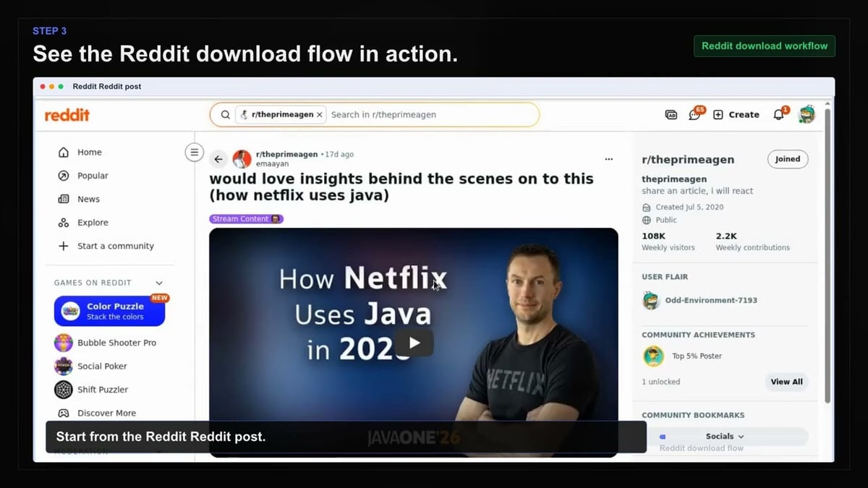Click the plus icon by Start a community

pyautogui.click(x=64, y=246)
